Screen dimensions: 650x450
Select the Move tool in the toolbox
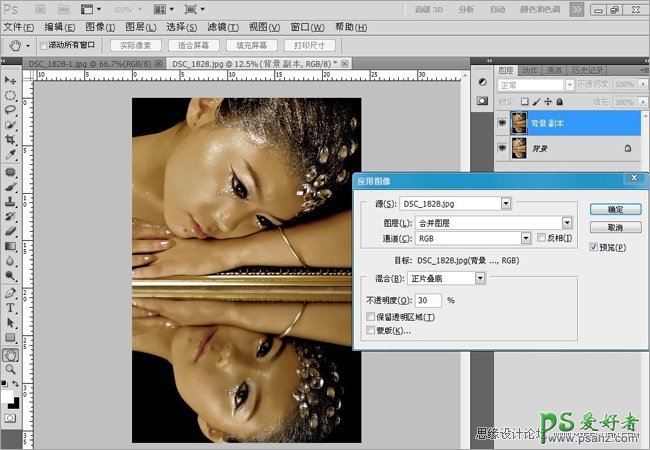[10, 80]
